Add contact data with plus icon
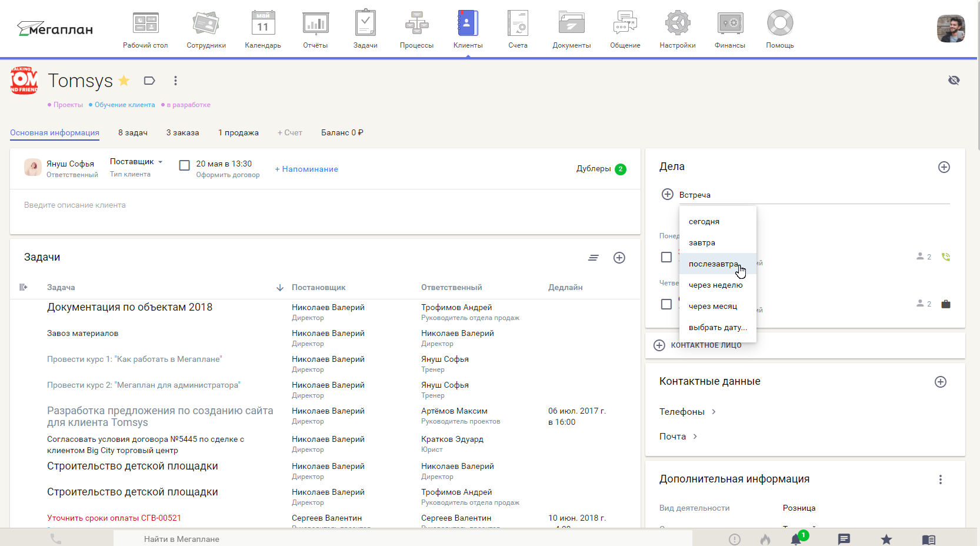Viewport: 980px width, 546px height. [x=941, y=382]
